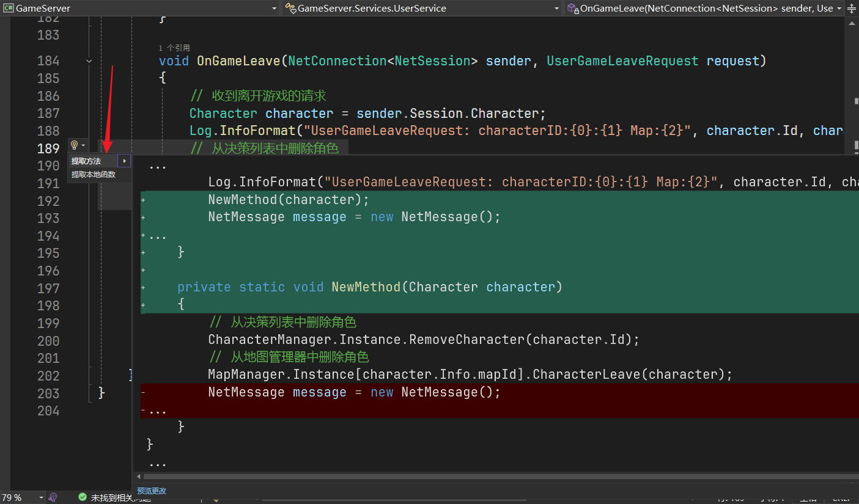Select 提取方法 from the quick actions menu
This screenshot has width=859, height=504.
coord(86,161)
